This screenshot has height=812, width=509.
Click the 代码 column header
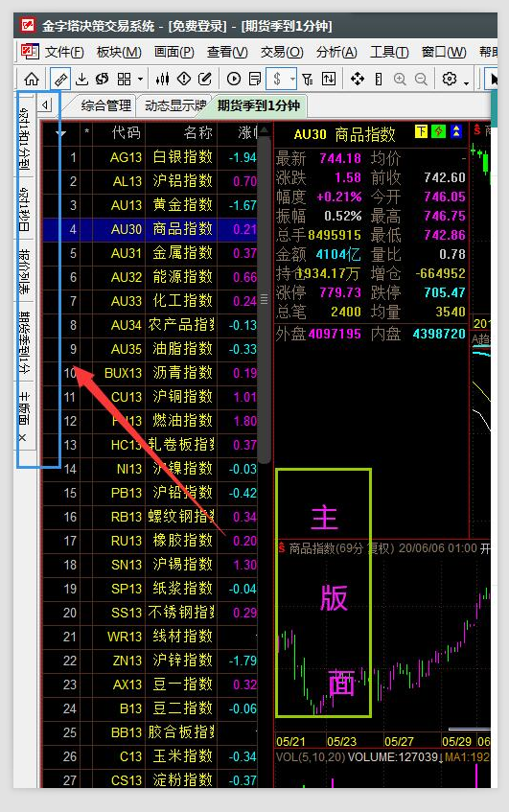126,133
